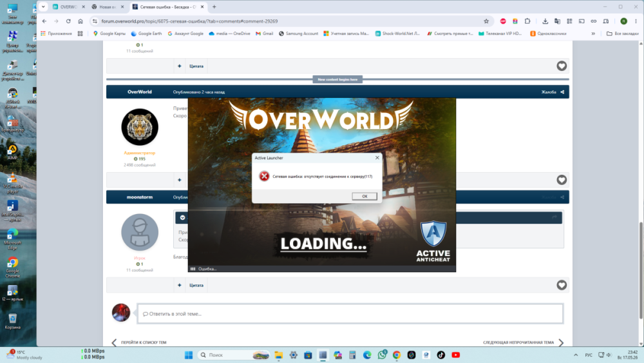Open the Gmail bookmark
This screenshot has height=363, width=644.
coord(265,34)
